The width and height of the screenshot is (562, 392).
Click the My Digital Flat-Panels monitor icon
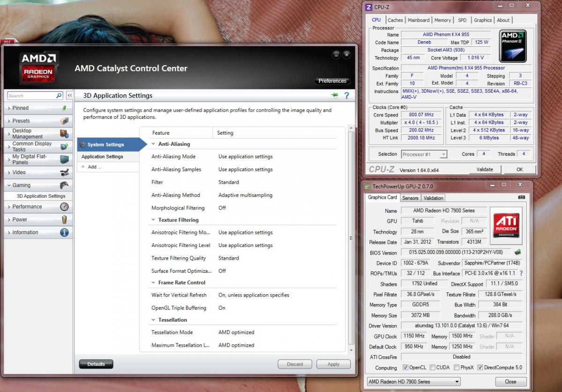click(65, 160)
